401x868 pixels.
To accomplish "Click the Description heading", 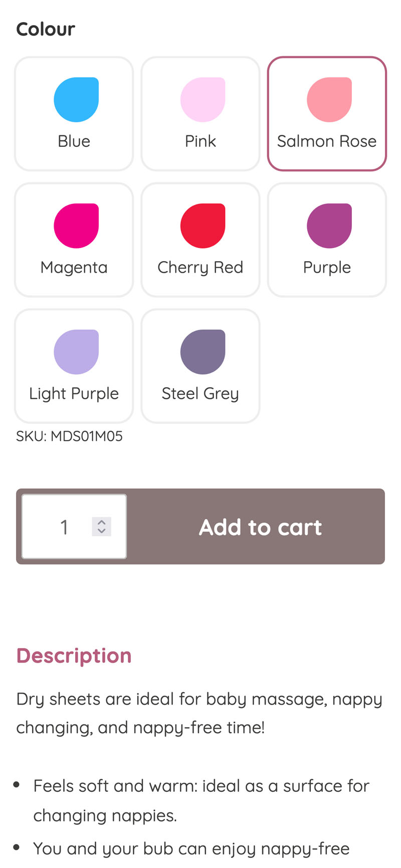I will pyautogui.click(x=74, y=656).
